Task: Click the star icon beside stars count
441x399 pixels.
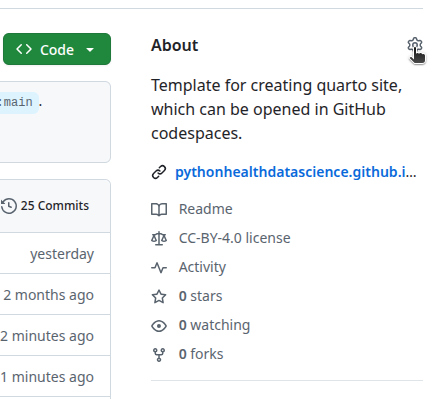Action: [x=159, y=297]
